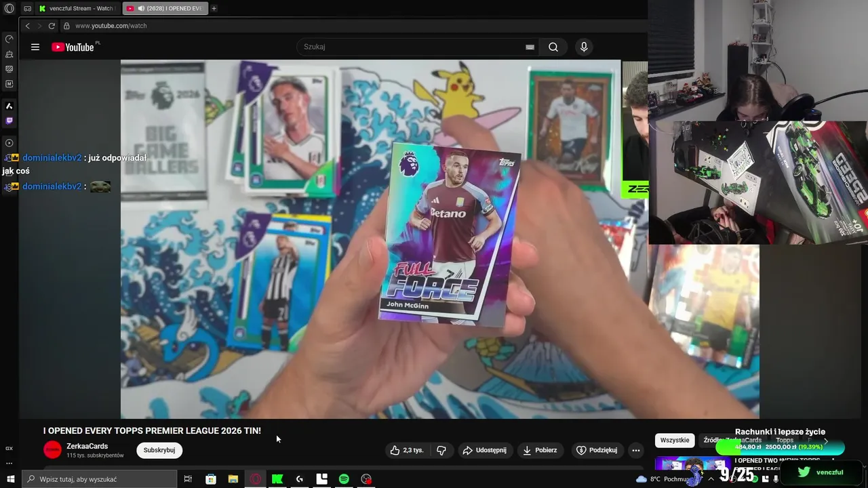Switch to the venczful Stream Kick tab
Screen dimensions: 868x488
point(77,9)
